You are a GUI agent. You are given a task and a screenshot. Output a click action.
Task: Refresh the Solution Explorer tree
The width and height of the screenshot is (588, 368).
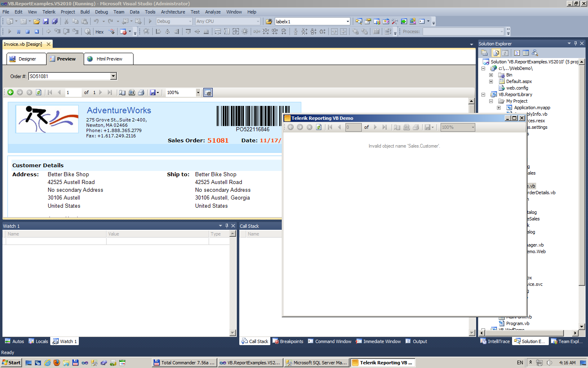pyautogui.click(x=505, y=53)
